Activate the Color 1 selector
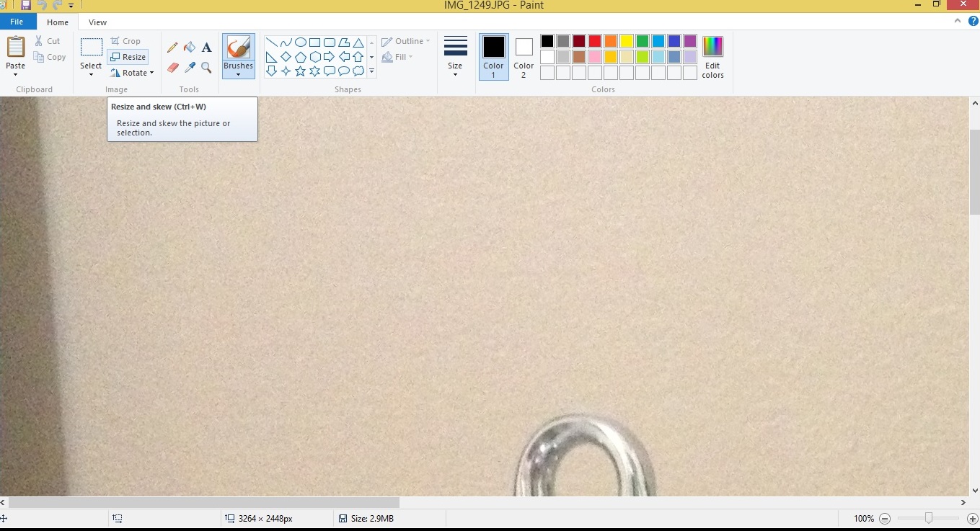The image size is (980, 531). click(x=494, y=56)
